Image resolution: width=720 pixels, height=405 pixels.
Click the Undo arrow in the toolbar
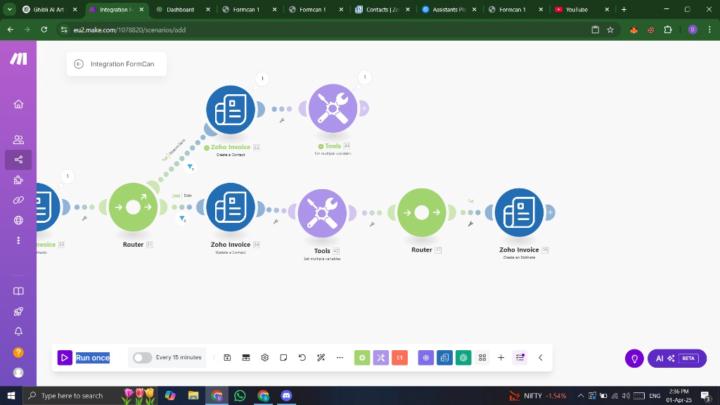click(302, 358)
